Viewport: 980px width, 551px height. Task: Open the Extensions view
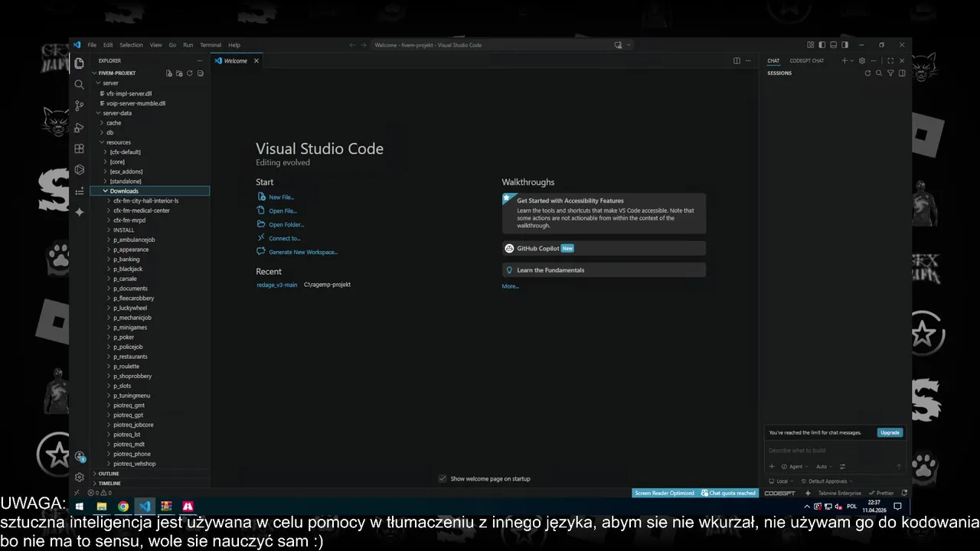[79, 148]
